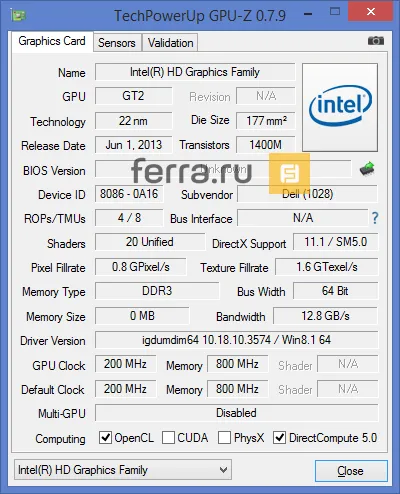Click the ROPs/TMUs value 4 / 8

point(129,218)
